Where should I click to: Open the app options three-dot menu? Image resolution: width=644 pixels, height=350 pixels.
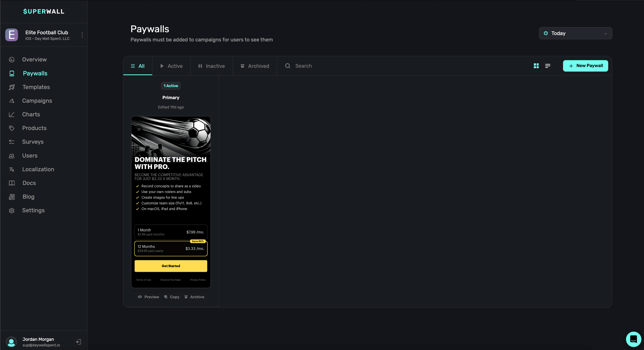pyautogui.click(x=82, y=35)
